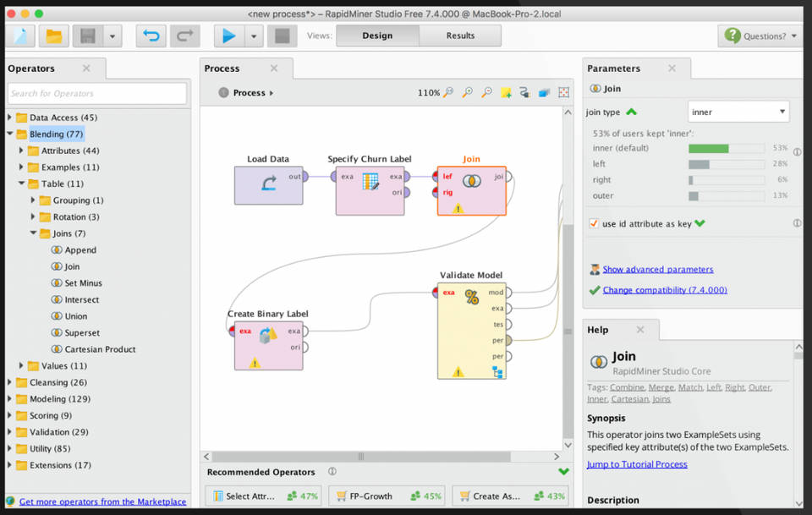Click the Save process disk icon
This screenshot has height=515, width=812.
(87, 36)
